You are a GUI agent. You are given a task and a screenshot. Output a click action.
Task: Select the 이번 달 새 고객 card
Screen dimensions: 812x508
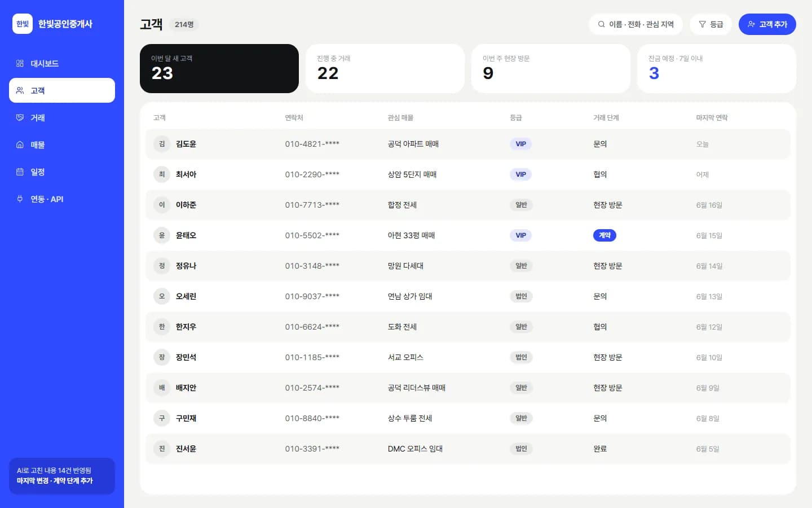click(x=219, y=68)
